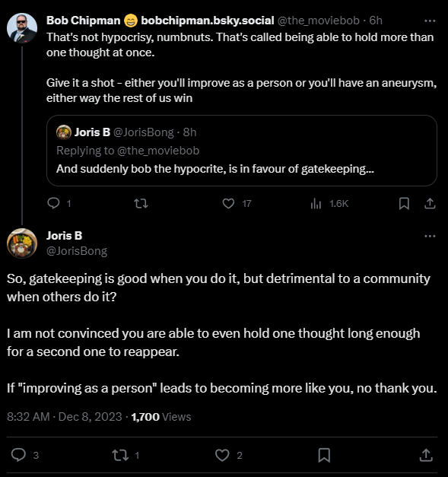
Task: Open Bob Chipman's profile picture
Action: pyautogui.click(x=22, y=27)
